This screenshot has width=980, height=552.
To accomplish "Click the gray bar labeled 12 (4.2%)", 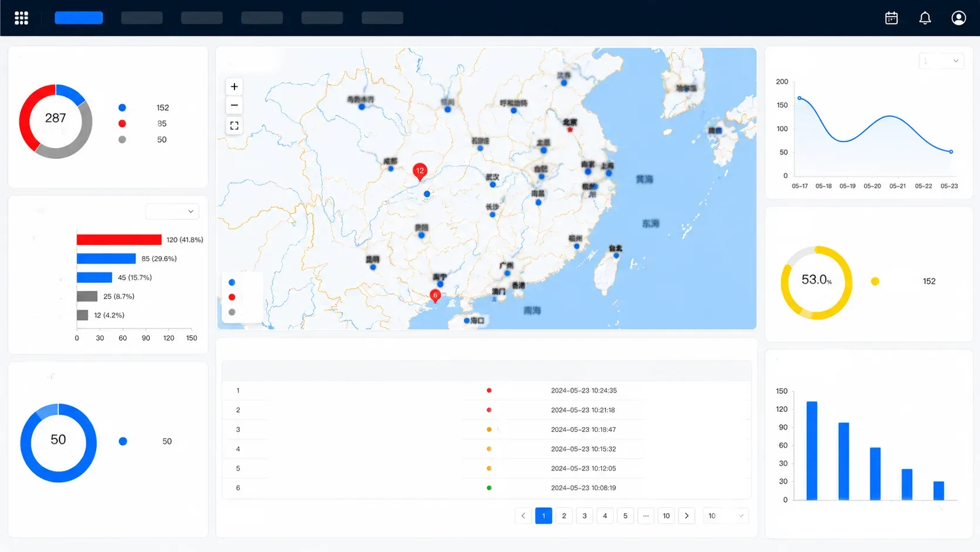I will 83,316.
